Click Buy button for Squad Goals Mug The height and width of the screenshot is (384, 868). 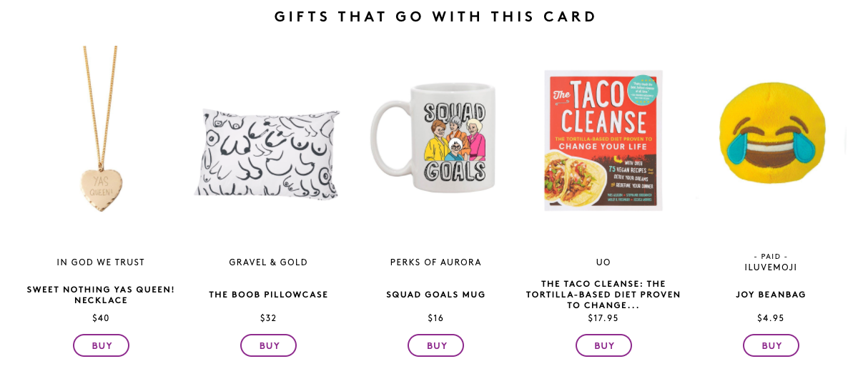(435, 345)
